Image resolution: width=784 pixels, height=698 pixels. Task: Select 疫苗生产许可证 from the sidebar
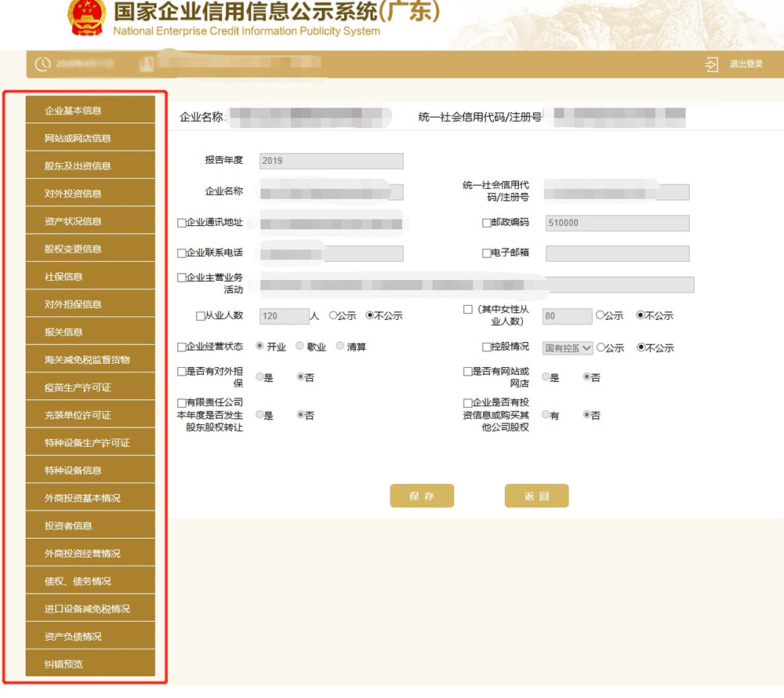coord(90,387)
